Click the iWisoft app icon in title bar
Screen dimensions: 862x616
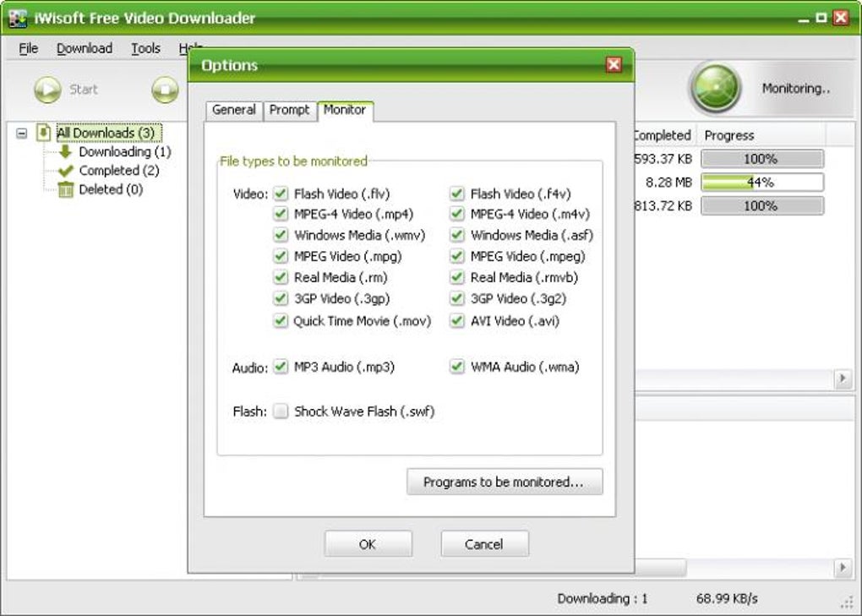click(17, 18)
